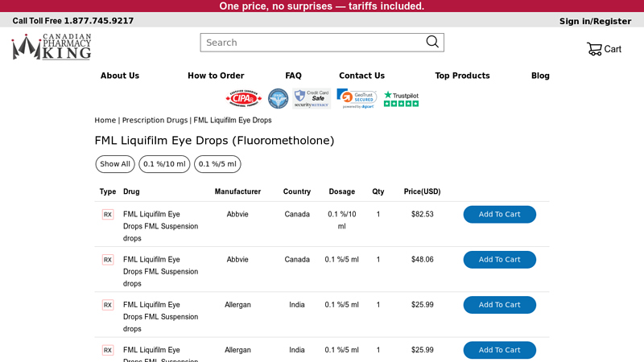644x362 pixels.
Task: Click the RX icon in the $82.53 row
Action: tap(108, 214)
